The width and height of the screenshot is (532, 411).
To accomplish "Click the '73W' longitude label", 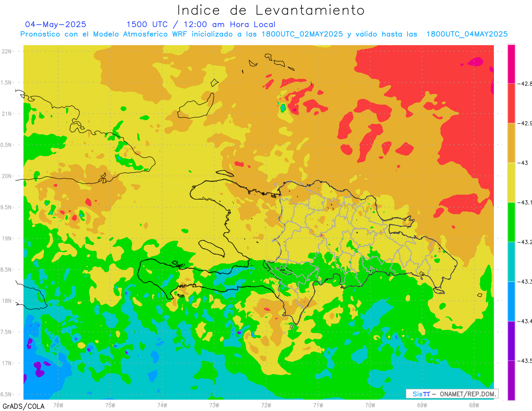I will coord(214,405).
